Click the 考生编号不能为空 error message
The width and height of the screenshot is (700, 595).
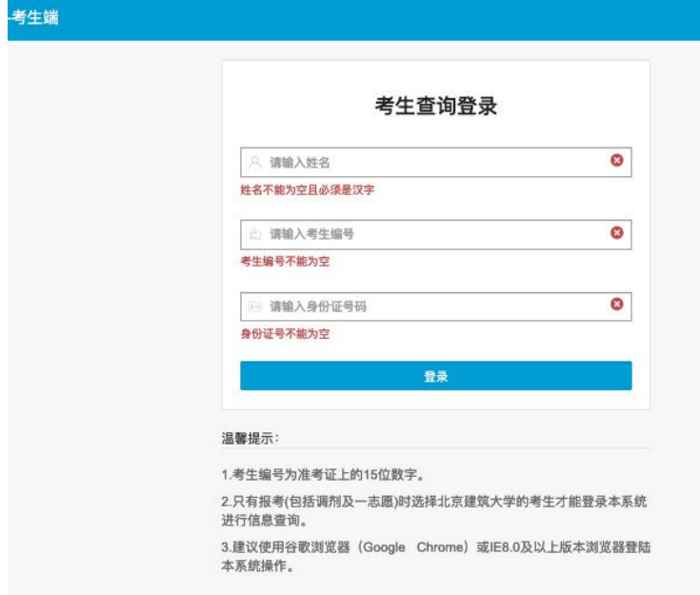285,262
